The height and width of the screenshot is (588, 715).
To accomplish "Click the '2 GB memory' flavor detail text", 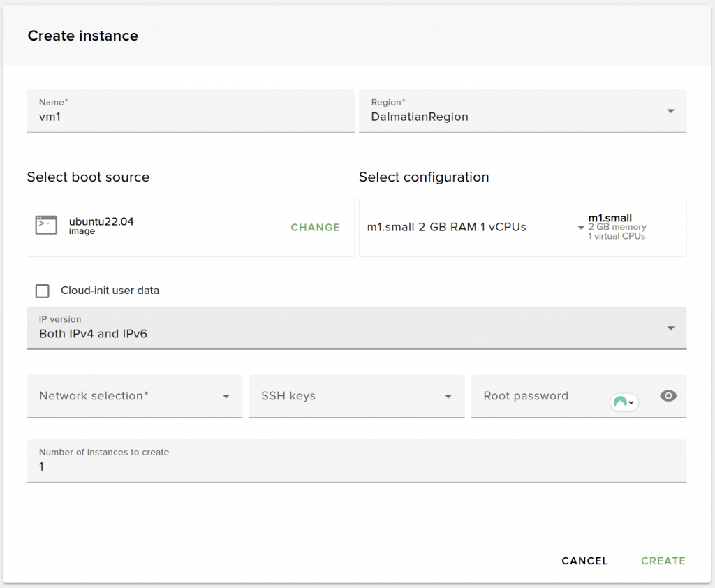I will (617, 227).
